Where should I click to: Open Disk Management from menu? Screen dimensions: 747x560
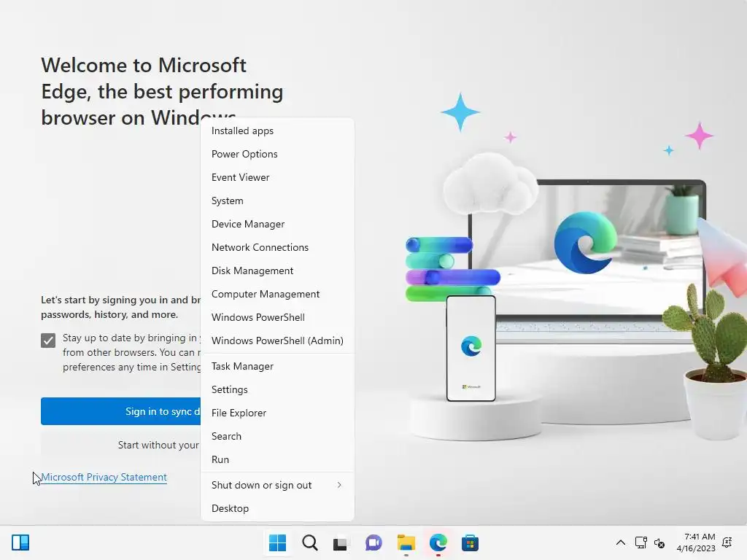(277, 271)
